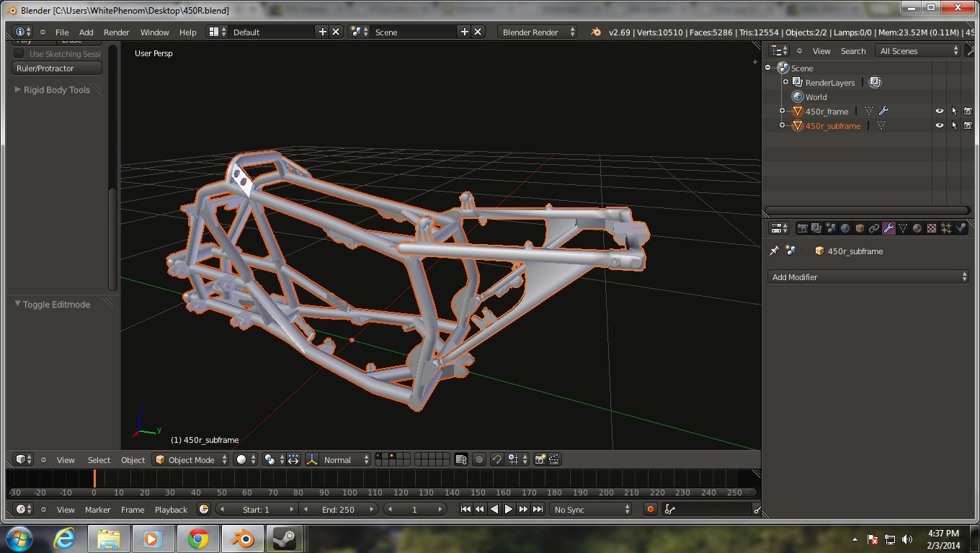Click the End: 250 frame field

pyautogui.click(x=338, y=509)
